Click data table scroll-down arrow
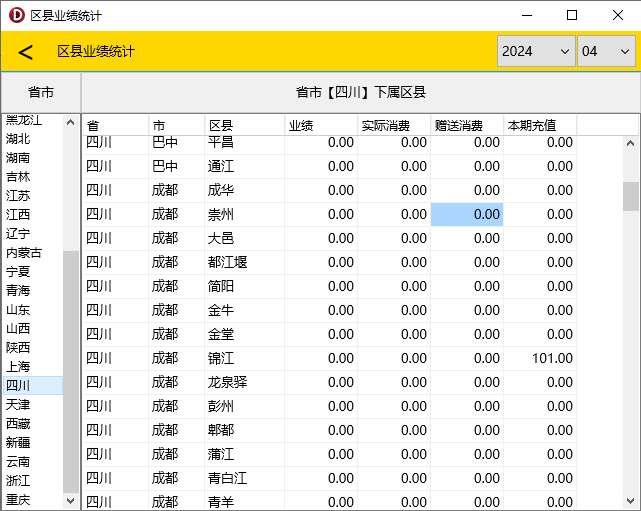This screenshot has width=641, height=511. (631, 500)
